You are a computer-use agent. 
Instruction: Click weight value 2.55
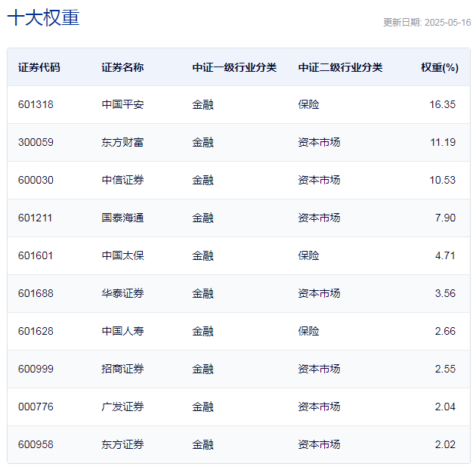tap(445, 369)
